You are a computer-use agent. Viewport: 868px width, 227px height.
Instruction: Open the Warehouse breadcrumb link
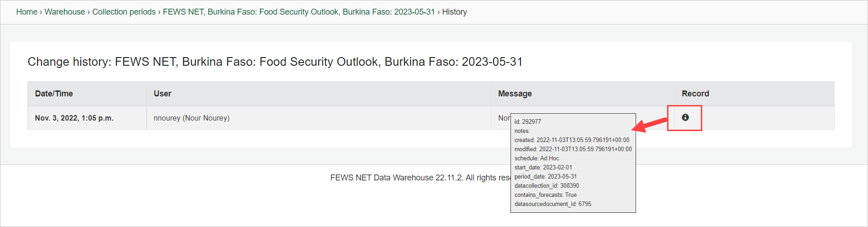(x=64, y=12)
